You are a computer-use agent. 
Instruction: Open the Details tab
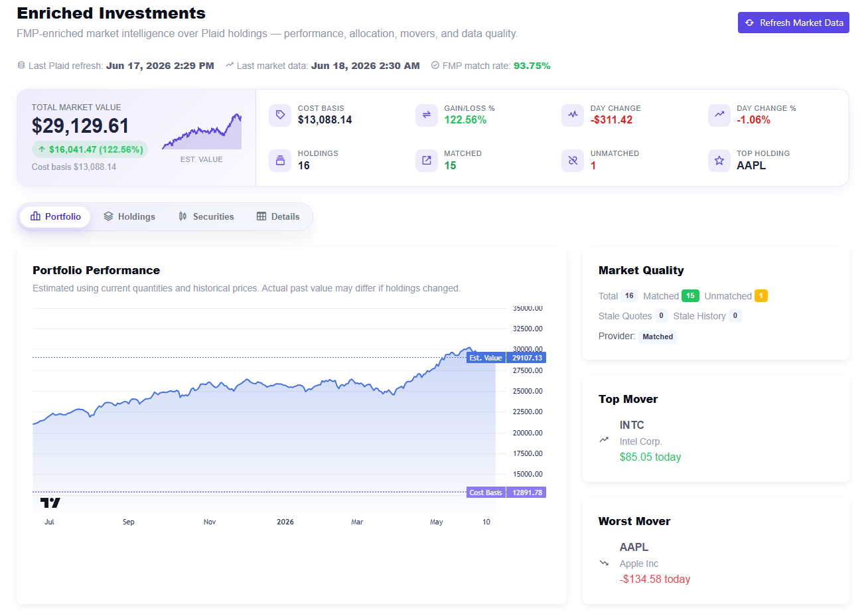click(x=278, y=216)
